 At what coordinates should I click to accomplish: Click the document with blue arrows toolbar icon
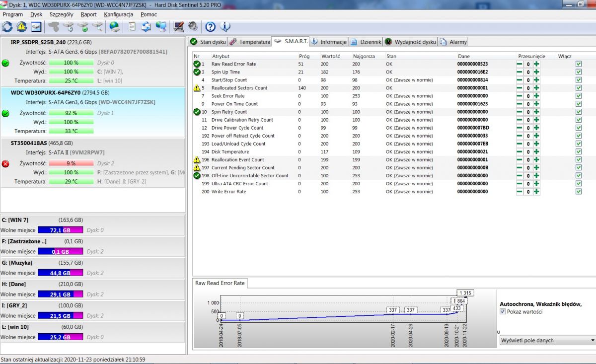point(146,27)
